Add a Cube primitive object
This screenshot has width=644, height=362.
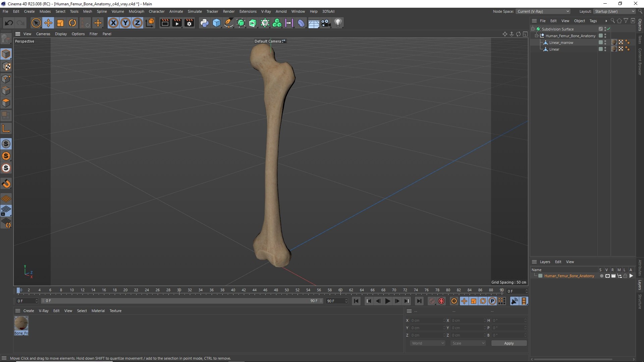pos(217,23)
